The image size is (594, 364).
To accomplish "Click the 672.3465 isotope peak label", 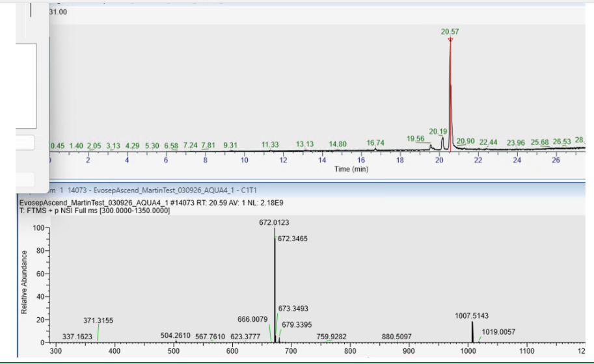I will pos(293,239).
